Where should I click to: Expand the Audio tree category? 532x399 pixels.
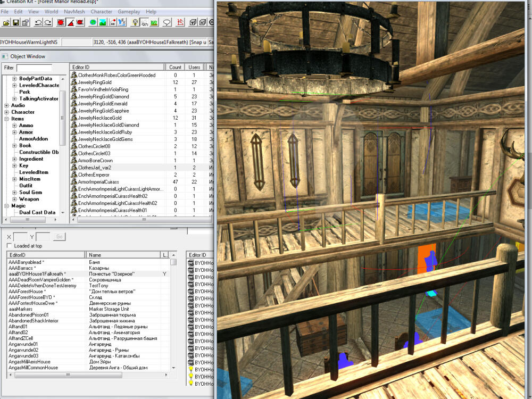click(x=6, y=105)
